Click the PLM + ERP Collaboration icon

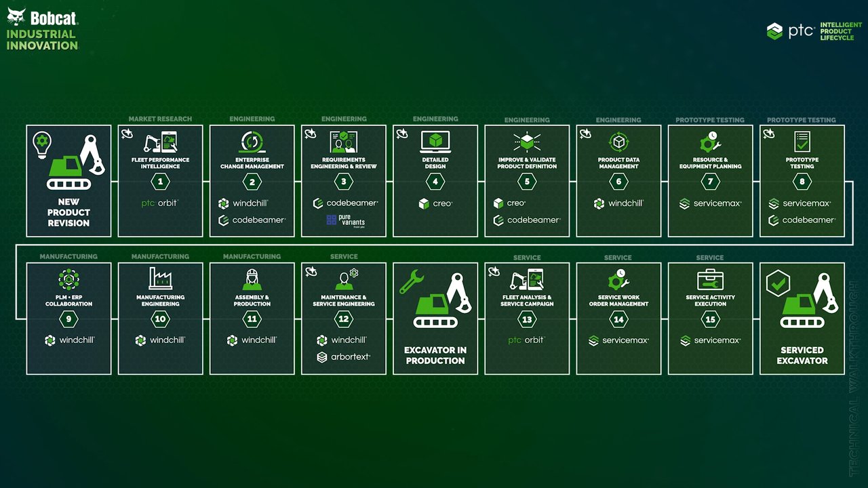[x=68, y=279]
